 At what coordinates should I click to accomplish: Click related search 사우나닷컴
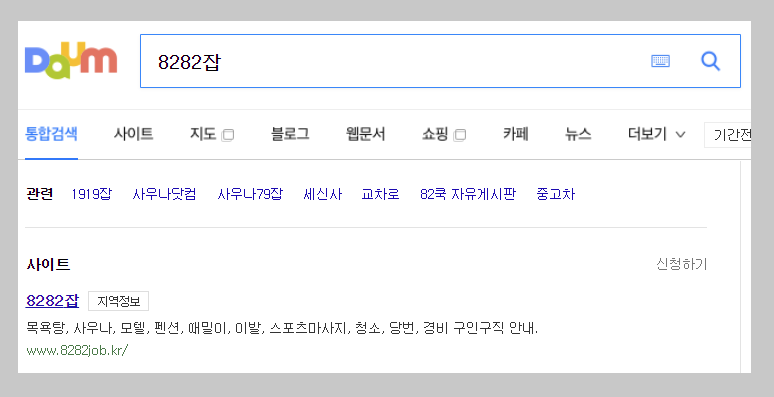click(164, 194)
